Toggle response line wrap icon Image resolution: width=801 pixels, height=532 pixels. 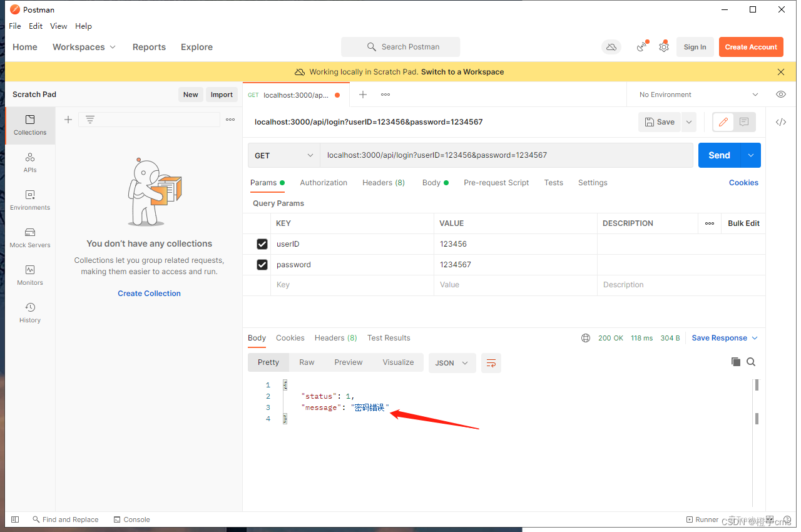(x=491, y=363)
